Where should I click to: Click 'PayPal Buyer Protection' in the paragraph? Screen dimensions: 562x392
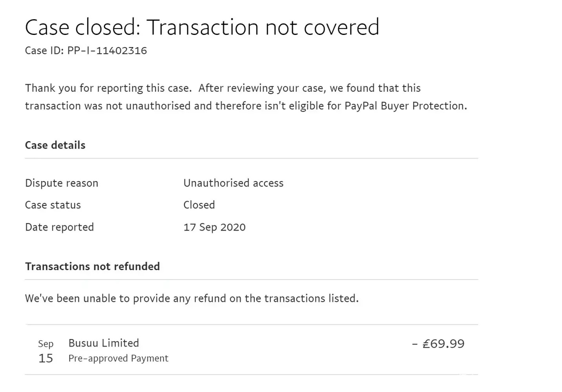404,106
